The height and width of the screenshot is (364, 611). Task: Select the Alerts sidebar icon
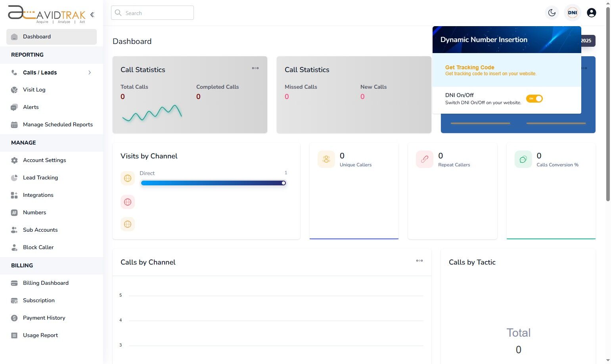pyautogui.click(x=14, y=107)
